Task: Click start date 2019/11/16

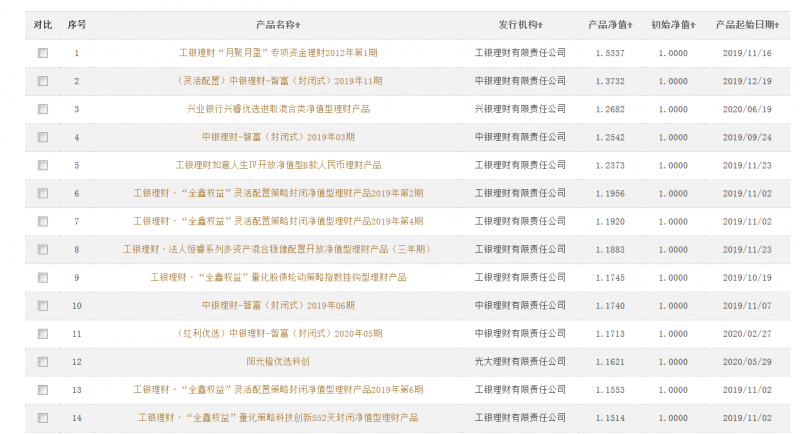Action: pyautogui.click(x=747, y=53)
